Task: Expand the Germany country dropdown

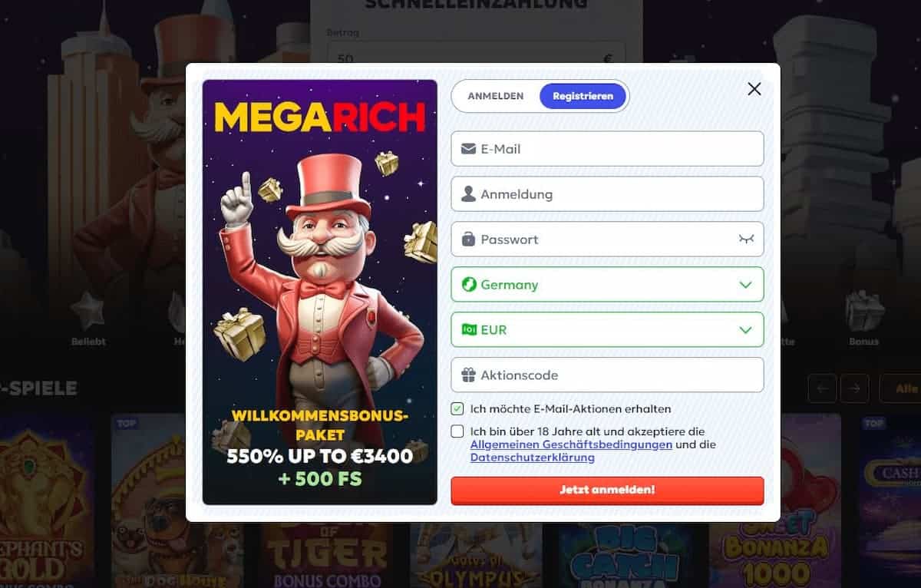Action: coord(607,285)
